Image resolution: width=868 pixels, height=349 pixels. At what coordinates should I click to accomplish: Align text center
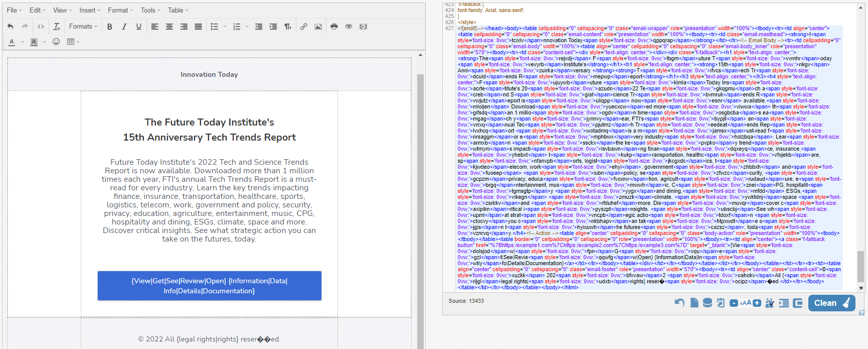pyautogui.click(x=169, y=27)
